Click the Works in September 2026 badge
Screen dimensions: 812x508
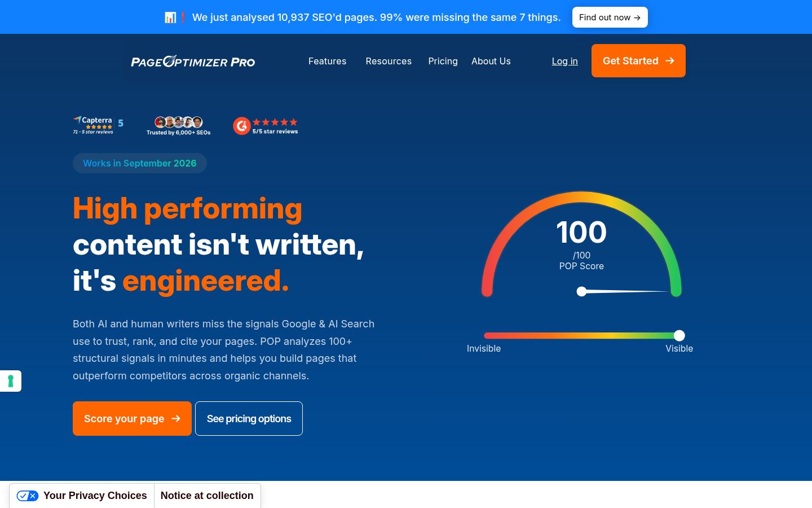(140, 163)
